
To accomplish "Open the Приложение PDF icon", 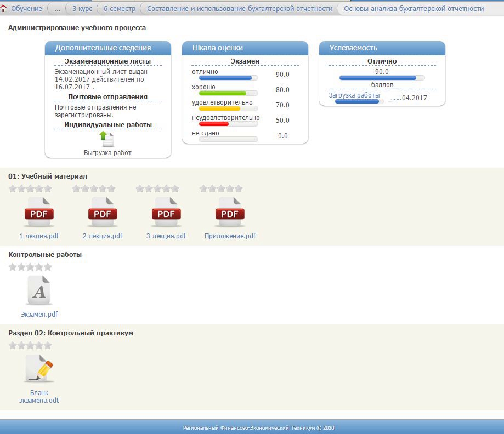I will click(230, 213).
